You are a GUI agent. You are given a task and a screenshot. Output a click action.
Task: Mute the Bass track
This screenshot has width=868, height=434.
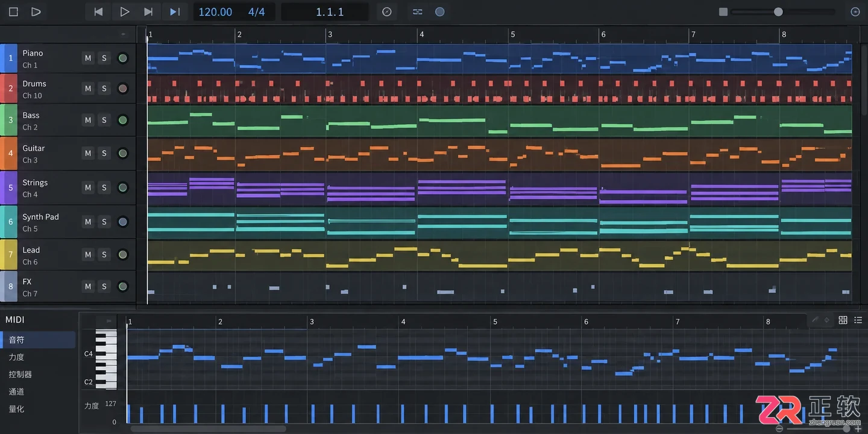[88, 120]
